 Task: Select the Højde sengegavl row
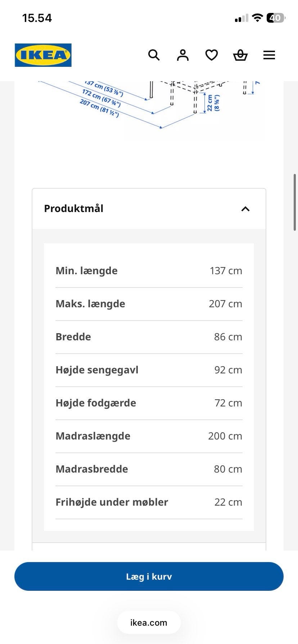[x=149, y=370]
